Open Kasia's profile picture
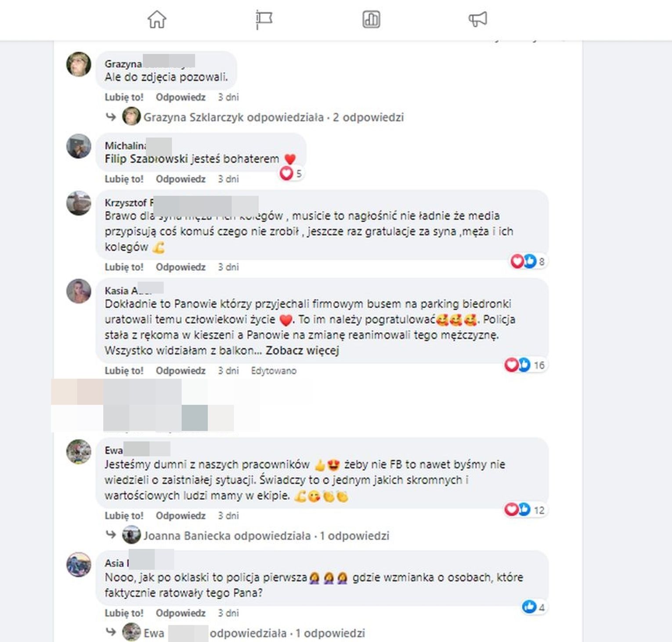 coord(79,291)
